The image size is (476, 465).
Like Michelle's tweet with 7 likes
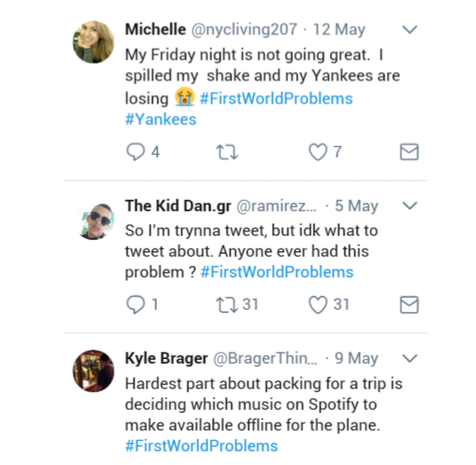[318, 152]
